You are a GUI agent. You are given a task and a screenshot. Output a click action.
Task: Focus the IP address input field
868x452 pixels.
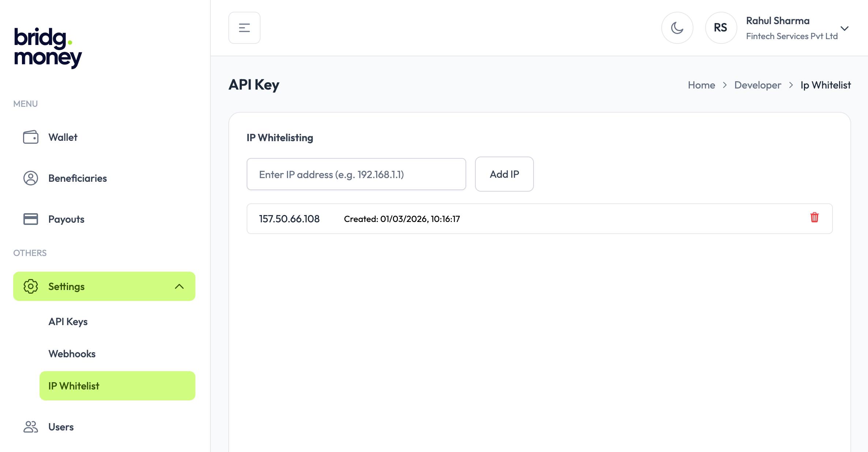point(356,174)
